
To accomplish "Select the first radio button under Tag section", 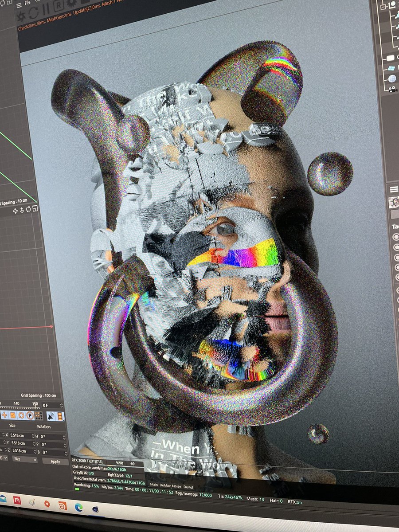I will click(x=396, y=237).
